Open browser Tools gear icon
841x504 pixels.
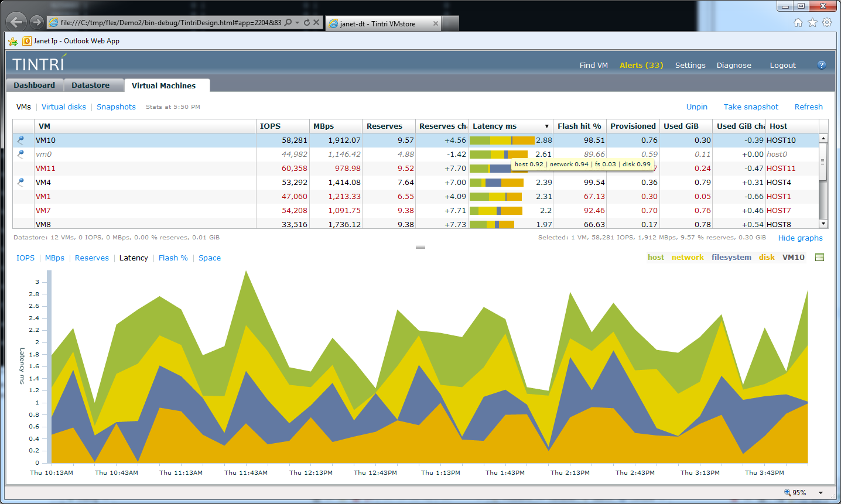point(827,22)
